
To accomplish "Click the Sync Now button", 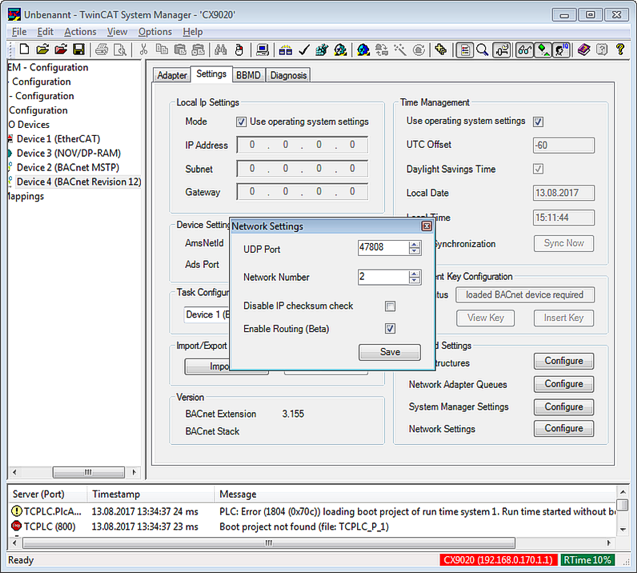I will click(x=563, y=243).
